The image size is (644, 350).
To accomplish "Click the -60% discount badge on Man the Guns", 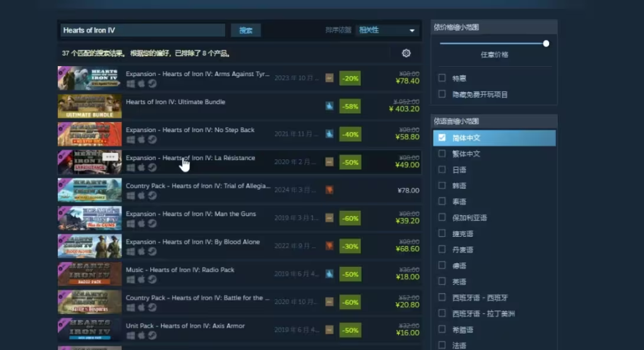I will 350,218.
